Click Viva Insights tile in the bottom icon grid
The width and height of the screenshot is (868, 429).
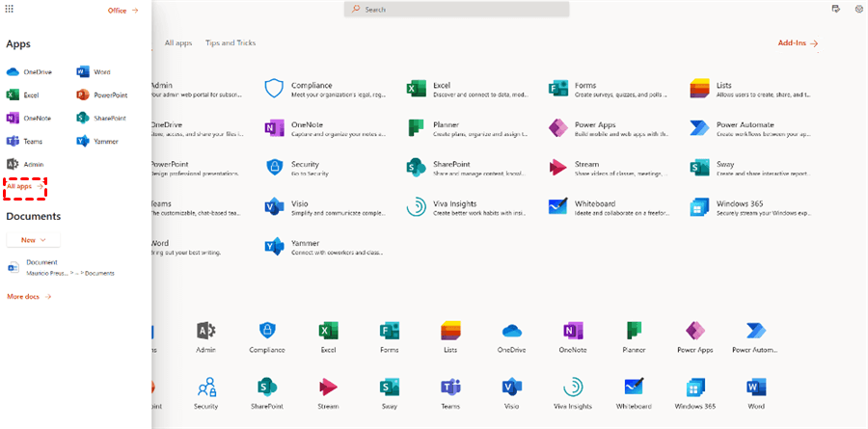[x=573, y=393]
